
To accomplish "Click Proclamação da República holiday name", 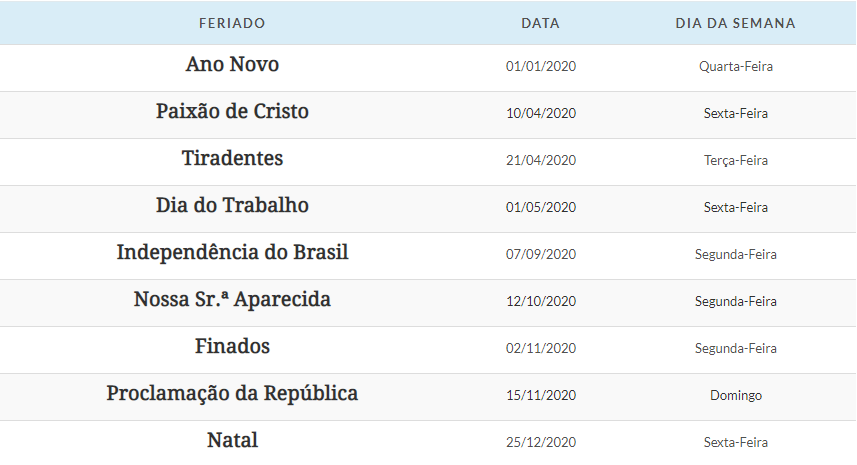I will click(232, 394).
